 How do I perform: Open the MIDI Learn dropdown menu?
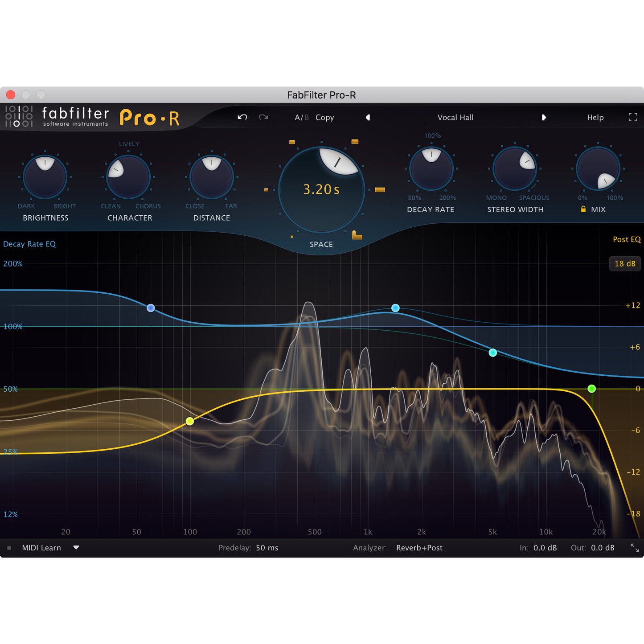tap(76, 547)
